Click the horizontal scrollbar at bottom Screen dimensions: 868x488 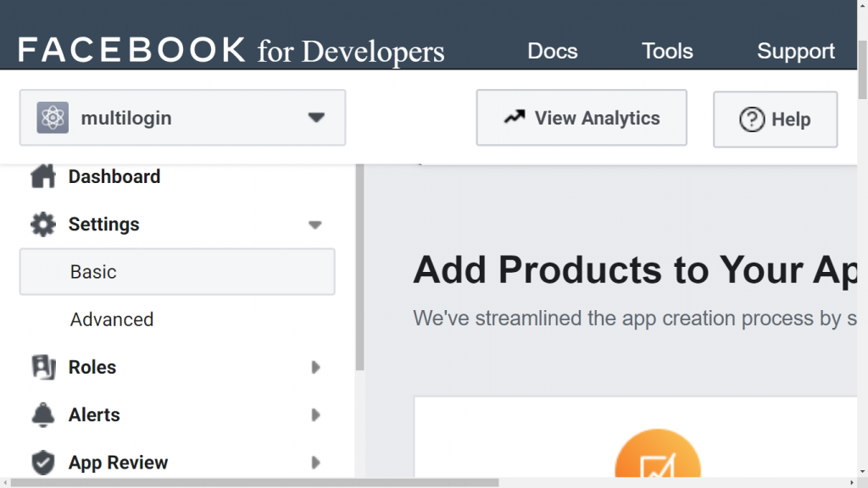coord(254,482)
